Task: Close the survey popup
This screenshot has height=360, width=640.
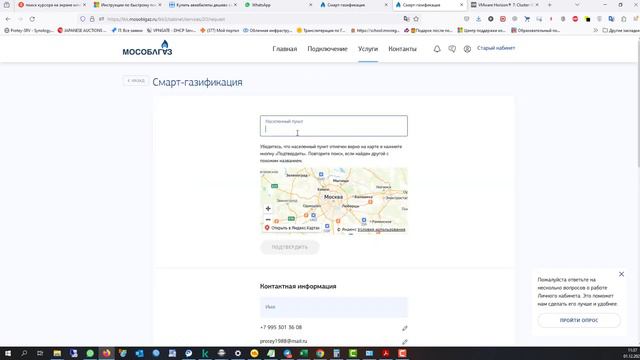Action: point(621,274)
